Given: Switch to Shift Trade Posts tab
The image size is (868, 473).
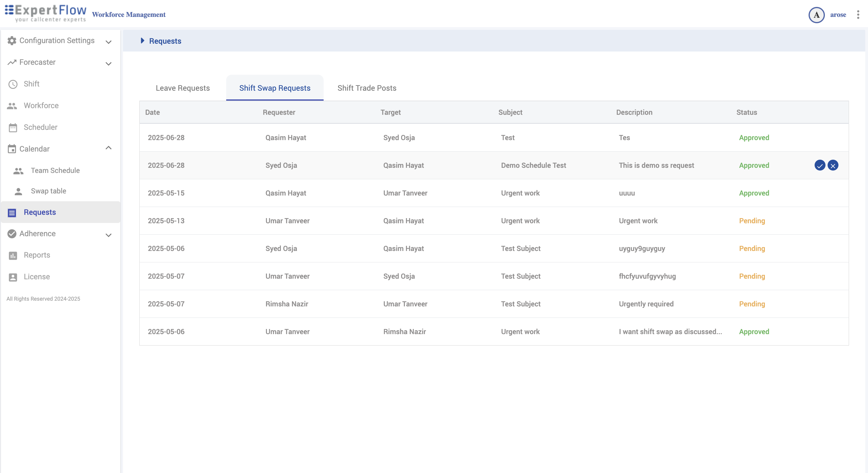Looking at the screenshot, I should (x=367, y=88).
